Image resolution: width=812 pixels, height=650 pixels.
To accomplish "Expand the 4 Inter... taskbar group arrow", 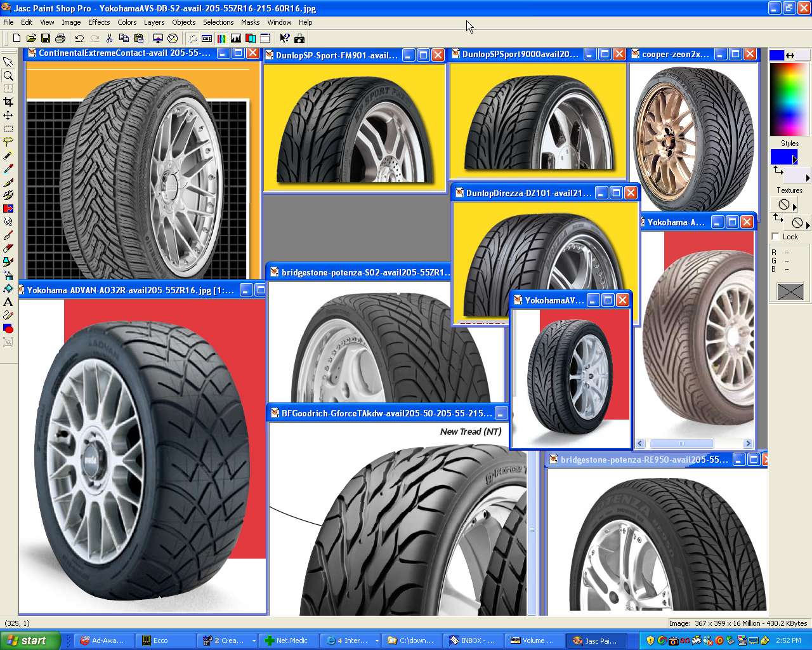I will 376,640.
